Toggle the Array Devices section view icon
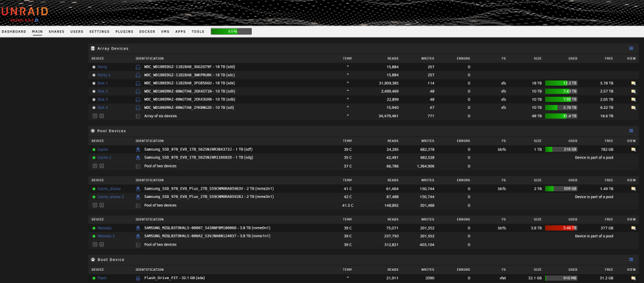Screen dimensions: 644x283 tap(631, 48)
